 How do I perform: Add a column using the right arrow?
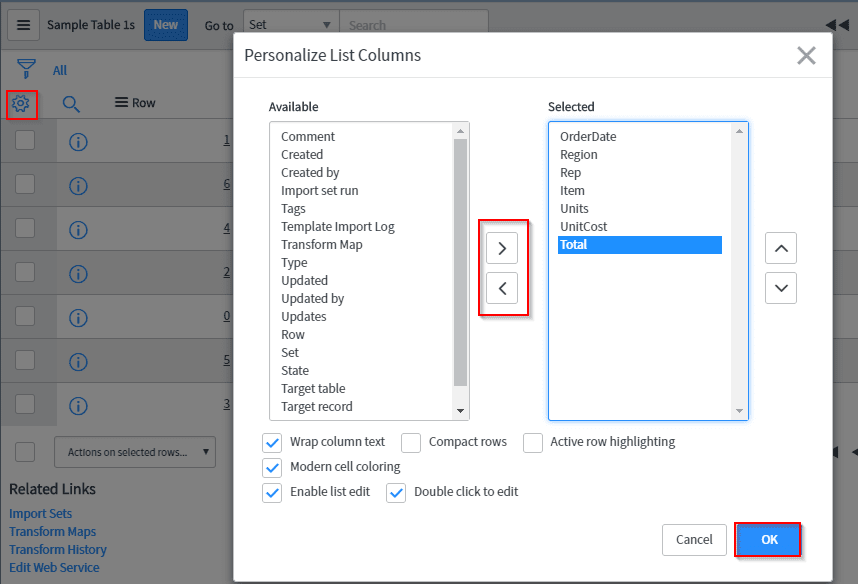click(x=502, y=247)
